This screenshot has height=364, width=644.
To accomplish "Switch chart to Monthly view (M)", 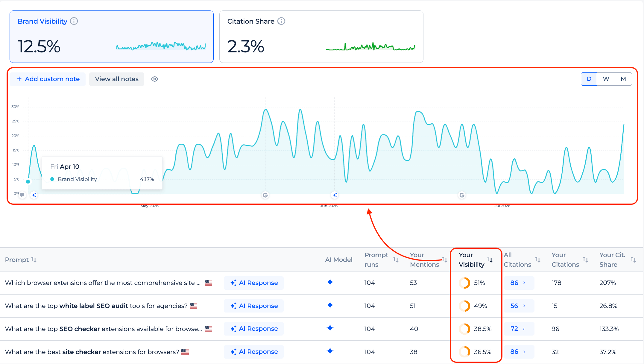I will (623, 79).
